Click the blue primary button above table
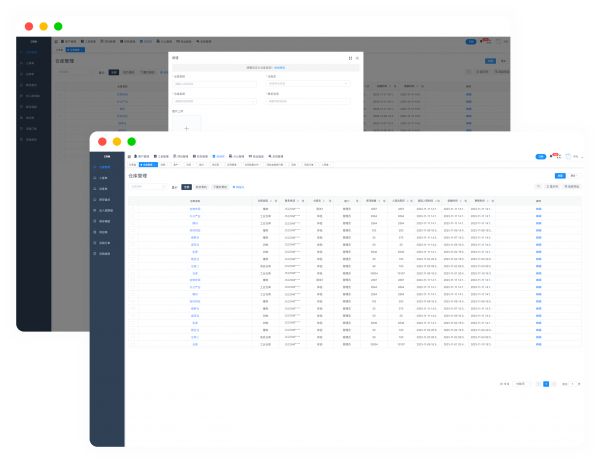The image size is (600, 463). click(x=560, y=175)
